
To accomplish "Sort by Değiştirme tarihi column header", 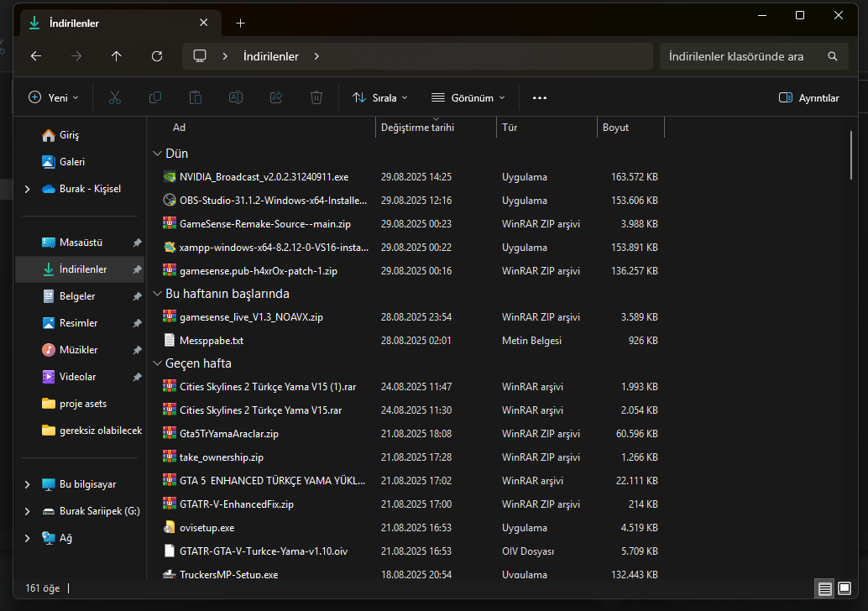I will pos(417,128).
